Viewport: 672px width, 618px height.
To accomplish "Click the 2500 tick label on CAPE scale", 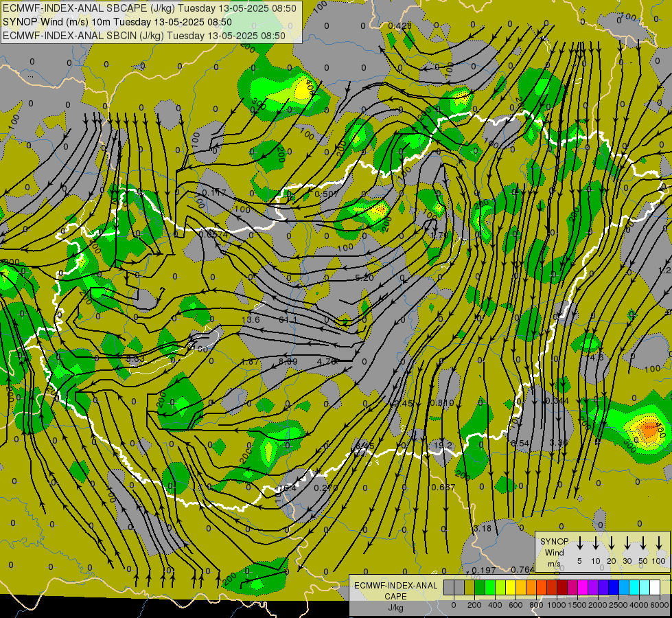I will coord(618,605).
